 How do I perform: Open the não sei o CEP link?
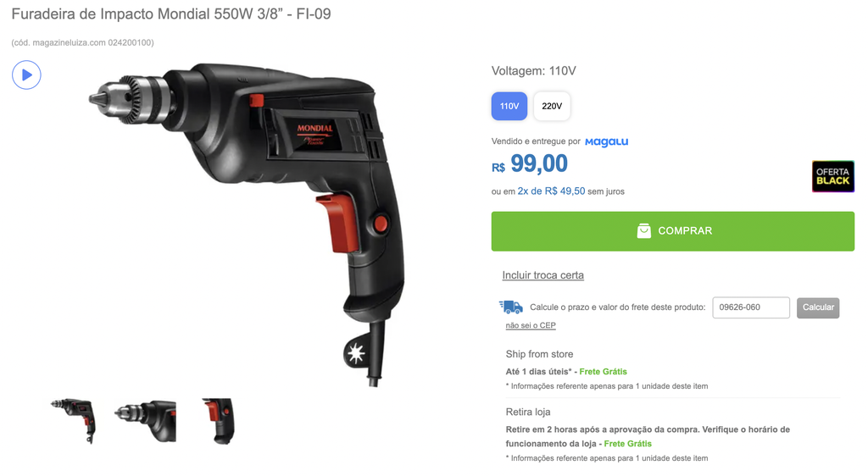pos(531,325)
